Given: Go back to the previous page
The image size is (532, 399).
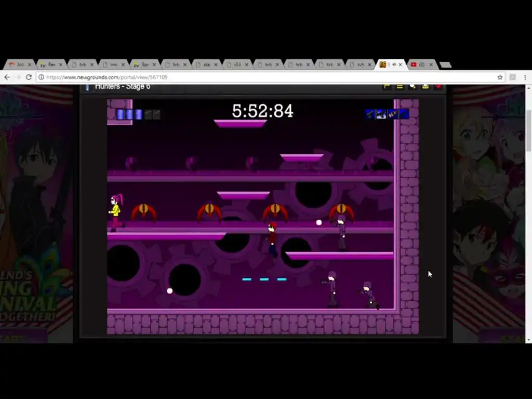Looking at the screenshot, I should click(x=7, y=77).
